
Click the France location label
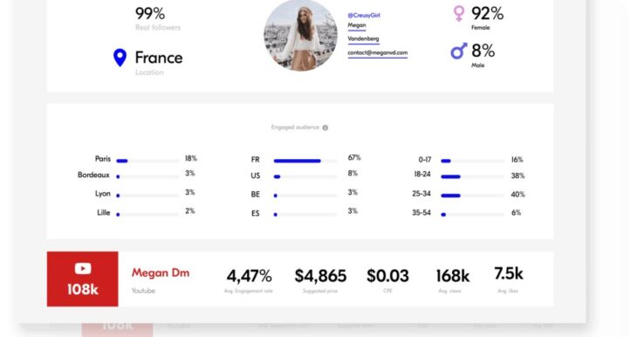tap(159, 58)
